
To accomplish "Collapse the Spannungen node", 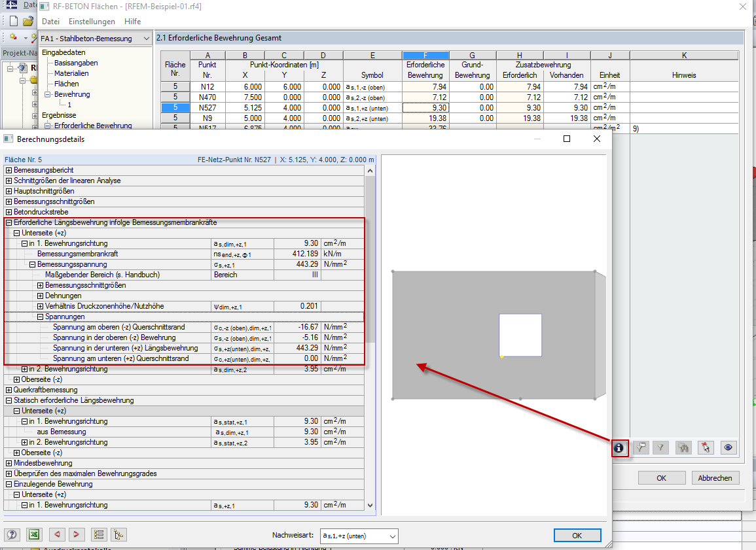I will [41, 317].
